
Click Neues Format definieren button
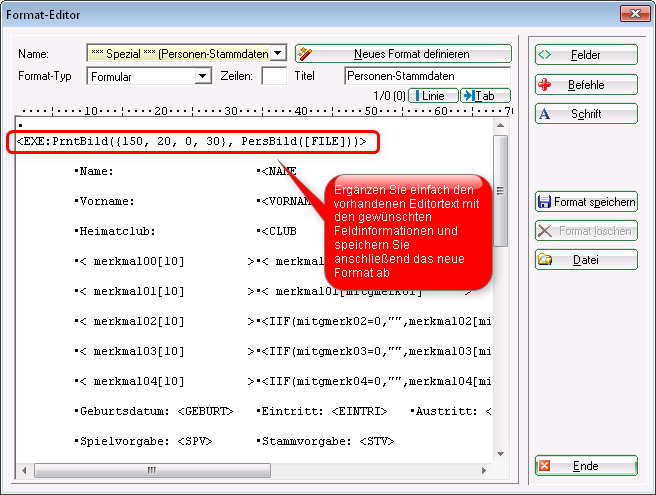tap(403, 54)
